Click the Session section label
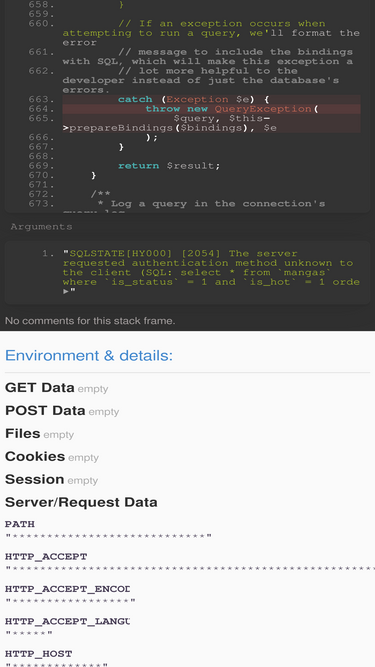375x667 pixels. [34, 479]
